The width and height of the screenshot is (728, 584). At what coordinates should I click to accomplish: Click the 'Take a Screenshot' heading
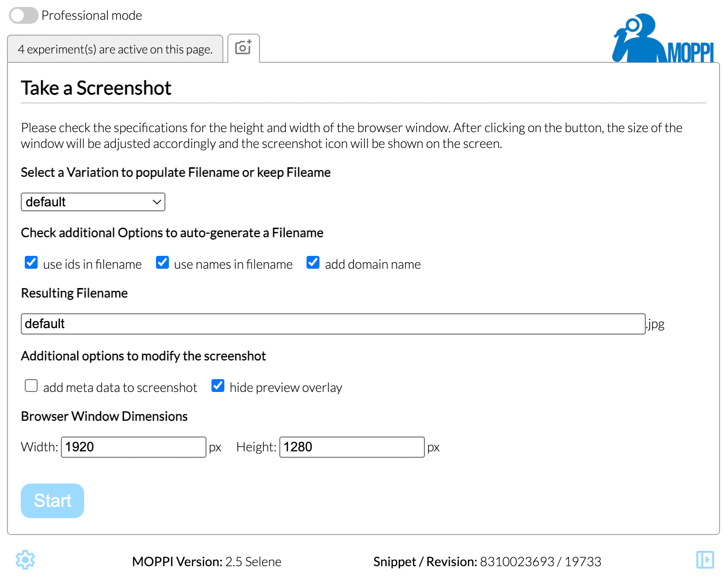pyautogui.click(x=96, y=88)
